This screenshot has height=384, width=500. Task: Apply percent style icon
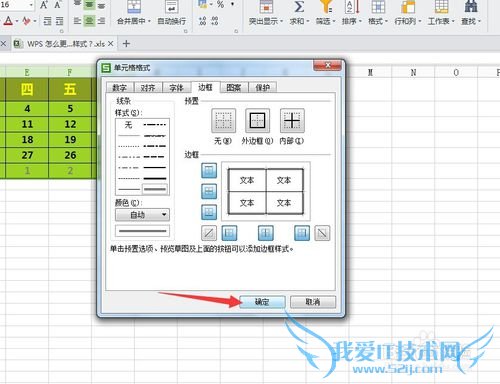pos(220,4)
